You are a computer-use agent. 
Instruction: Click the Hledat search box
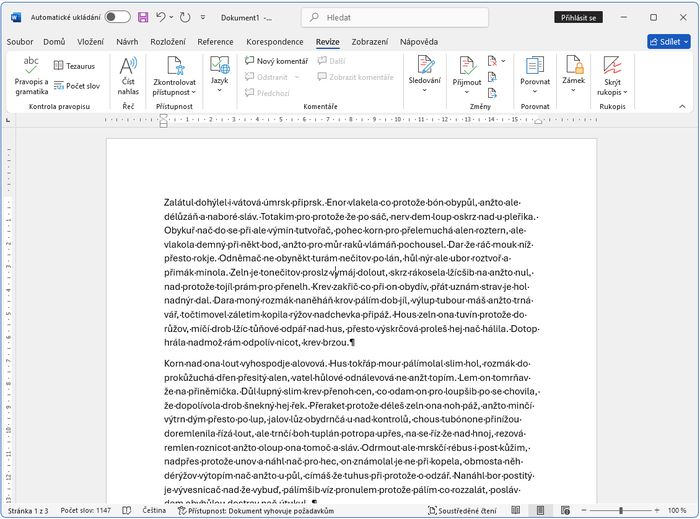tap(395, 17)
